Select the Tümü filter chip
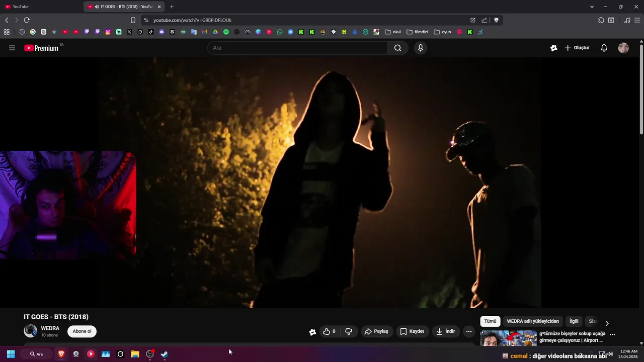Image resolution: width=644 pixels, height=362 pixels. tap(490, 321)
